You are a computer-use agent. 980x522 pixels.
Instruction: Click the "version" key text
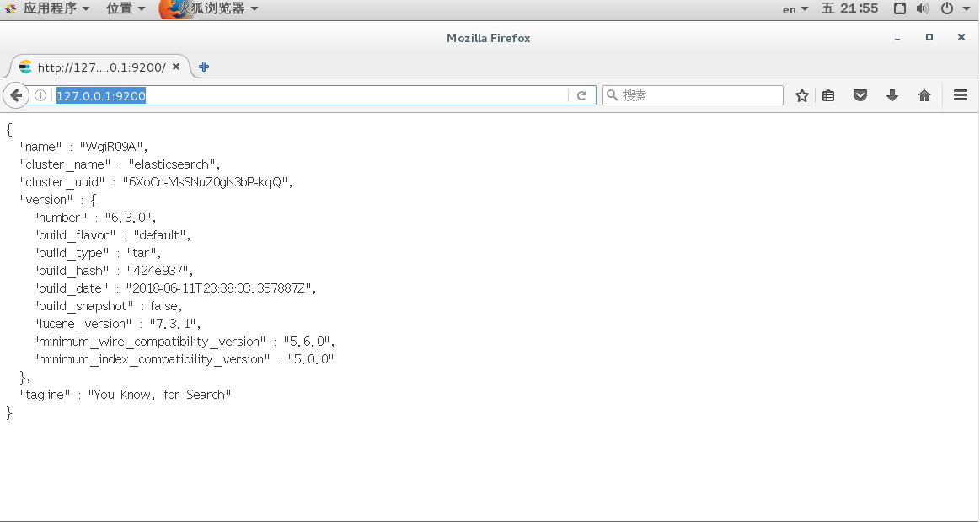point(46,200)
